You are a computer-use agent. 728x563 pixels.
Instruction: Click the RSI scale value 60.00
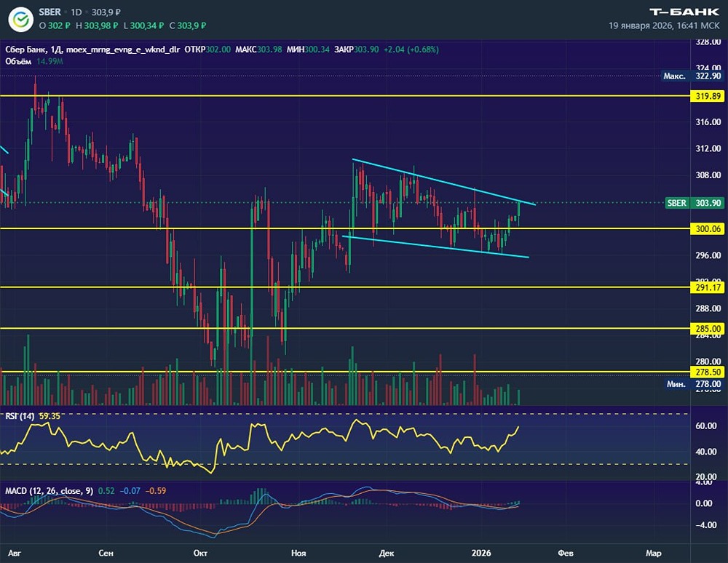(705, 426)
